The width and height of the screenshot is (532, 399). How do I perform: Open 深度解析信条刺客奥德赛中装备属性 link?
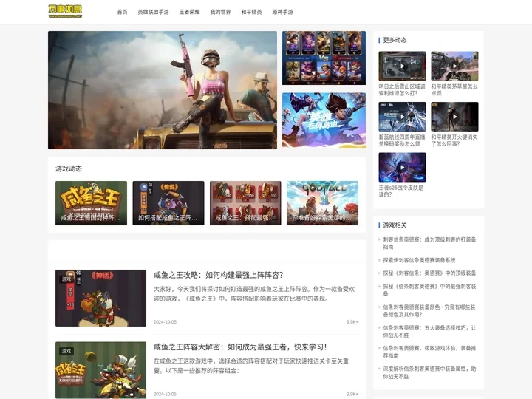coord(429,372)
